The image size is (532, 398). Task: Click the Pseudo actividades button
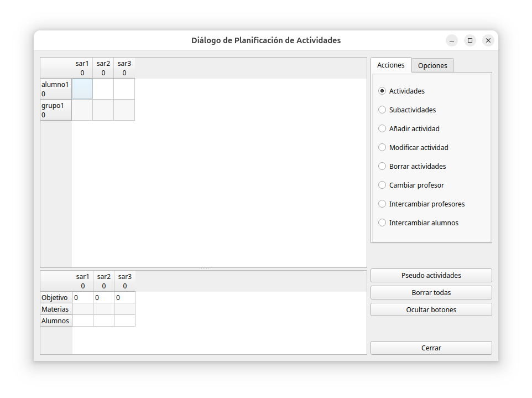[x=431, y=276]
